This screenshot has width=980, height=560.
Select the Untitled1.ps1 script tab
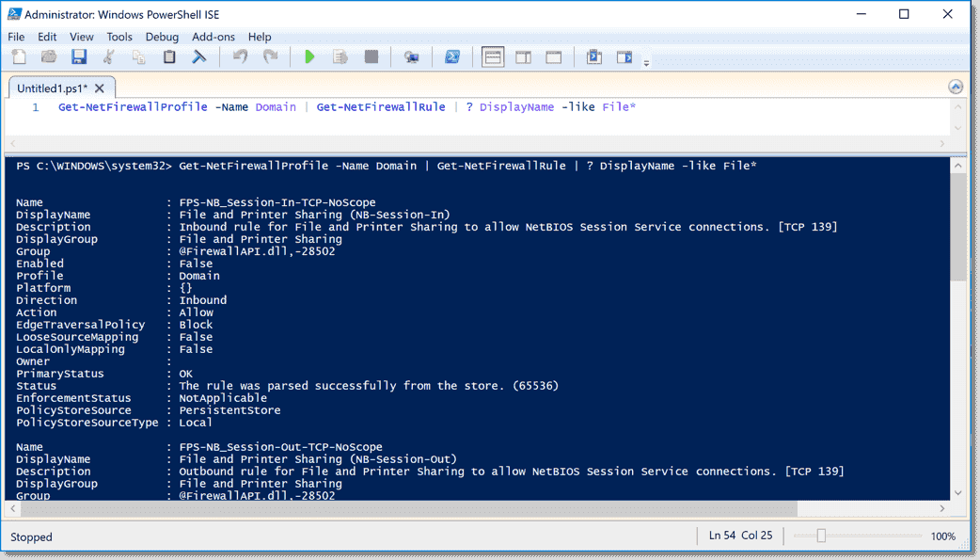coord(52,88)
